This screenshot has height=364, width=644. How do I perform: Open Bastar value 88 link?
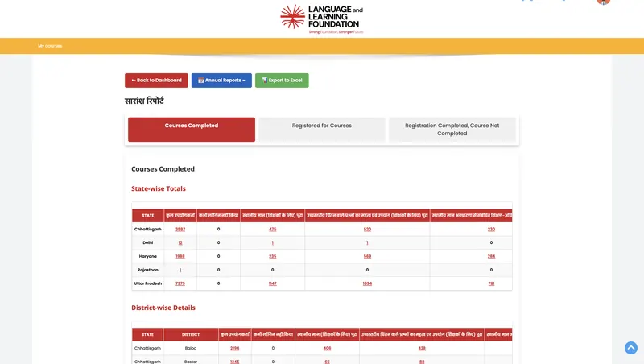pos(422,362)
